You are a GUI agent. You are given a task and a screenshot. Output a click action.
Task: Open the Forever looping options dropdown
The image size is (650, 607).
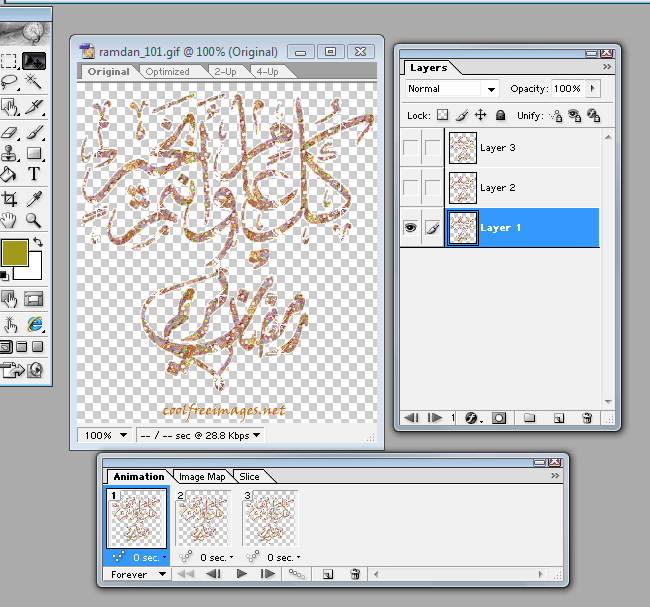coord(135,574)
